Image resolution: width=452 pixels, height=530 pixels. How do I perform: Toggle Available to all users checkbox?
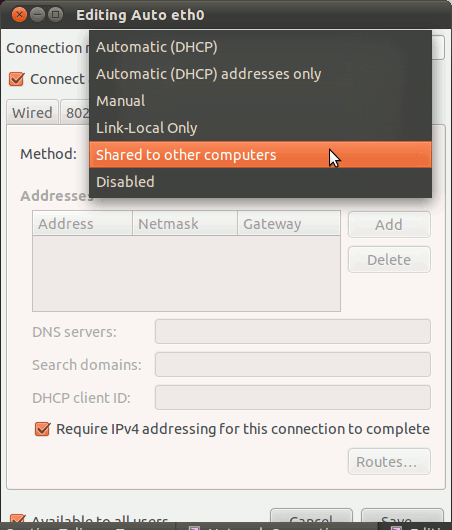pos(17,519)
